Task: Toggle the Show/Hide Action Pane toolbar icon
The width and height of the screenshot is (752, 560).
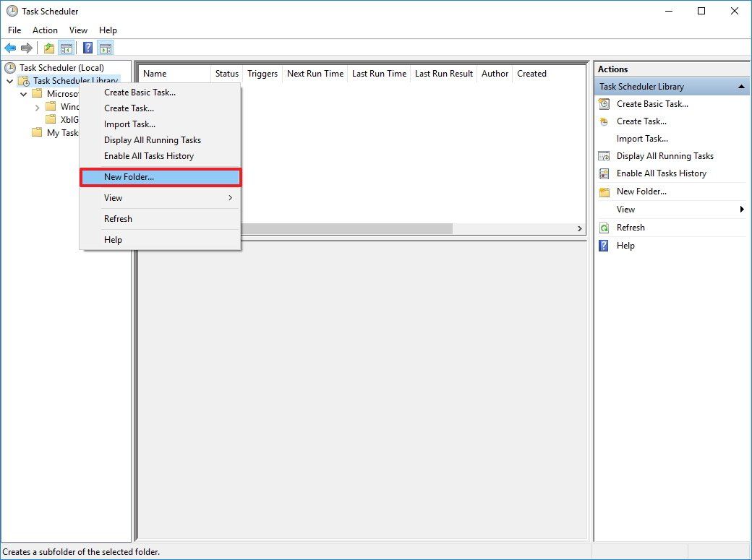Action: click(x=105, y=48)
